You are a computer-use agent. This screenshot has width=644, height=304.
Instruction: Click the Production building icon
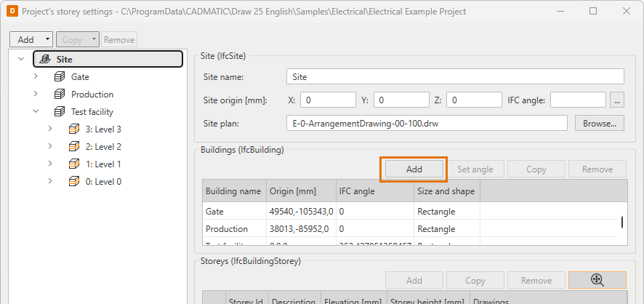tap(60, 95)
